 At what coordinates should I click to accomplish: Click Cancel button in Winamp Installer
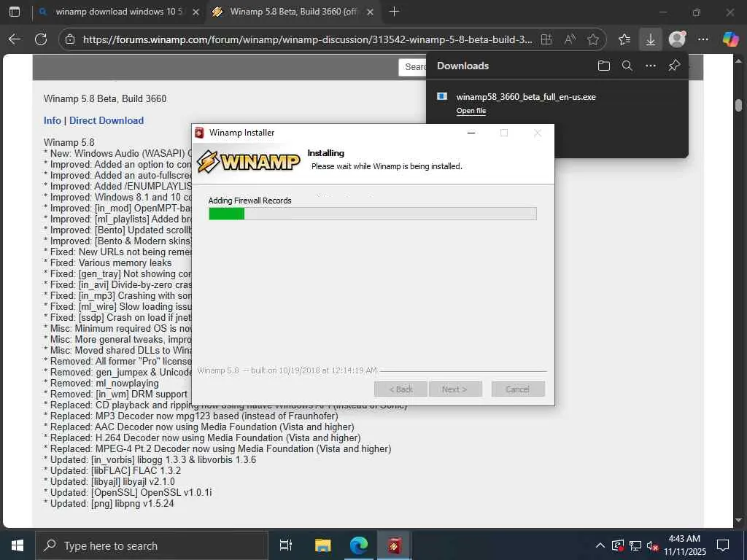click(x=518, y=389)
